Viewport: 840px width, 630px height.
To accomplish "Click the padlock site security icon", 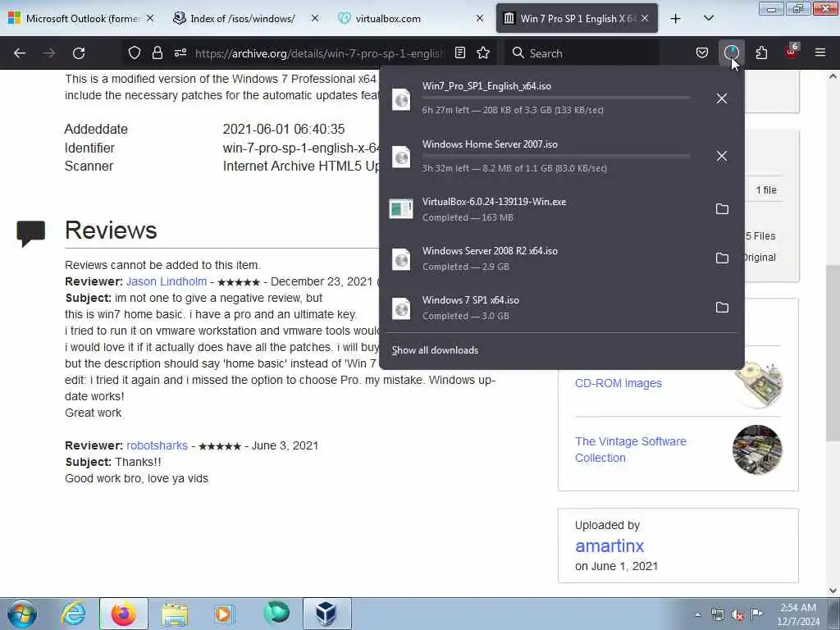I will pos(157,52).
